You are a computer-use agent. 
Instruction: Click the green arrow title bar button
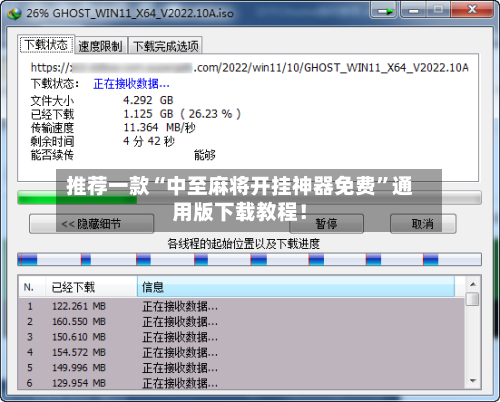click(x=383, y=10)
